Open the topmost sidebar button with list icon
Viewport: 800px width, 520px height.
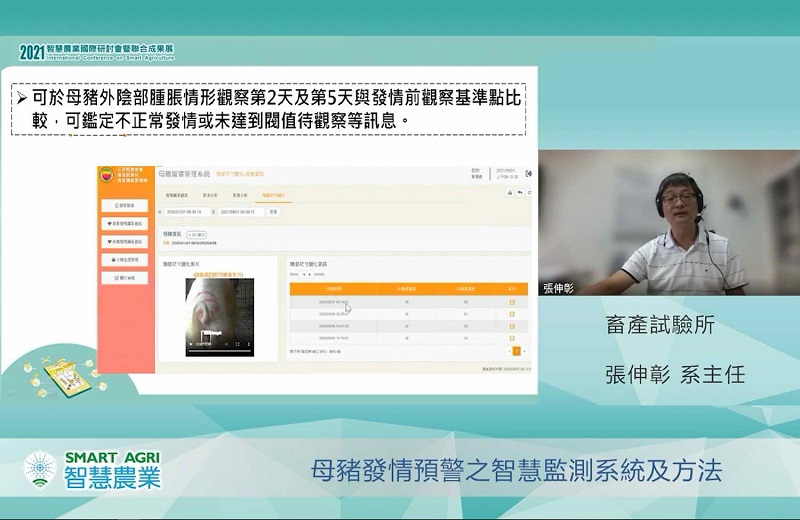pyautogui.click(x=125, y=206)
